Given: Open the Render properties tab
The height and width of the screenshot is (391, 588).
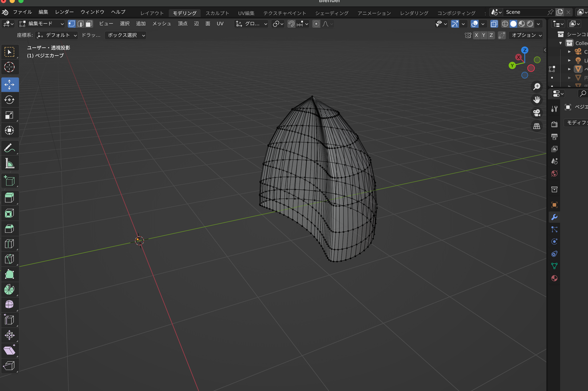Looking at the screenshot, I should (x=554, y=124).
